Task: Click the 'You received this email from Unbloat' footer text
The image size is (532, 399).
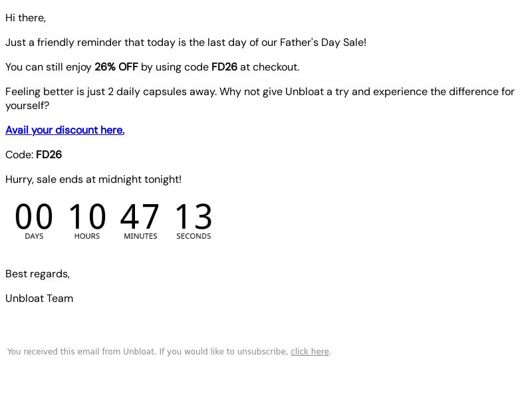Action: coord(148,352)
